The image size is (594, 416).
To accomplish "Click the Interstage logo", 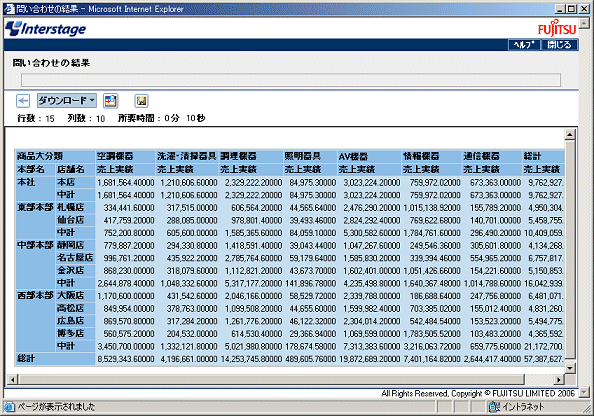I will pyautogui.click(x=46, y=28).
